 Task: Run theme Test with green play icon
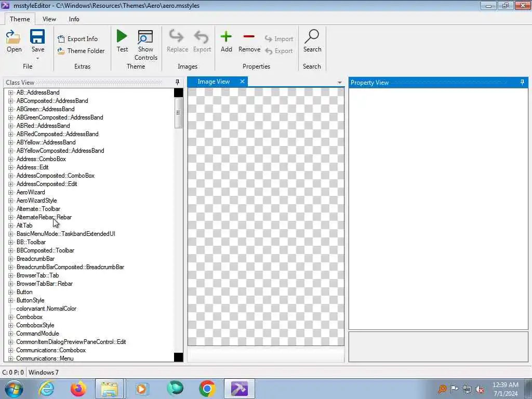[122, 36]
